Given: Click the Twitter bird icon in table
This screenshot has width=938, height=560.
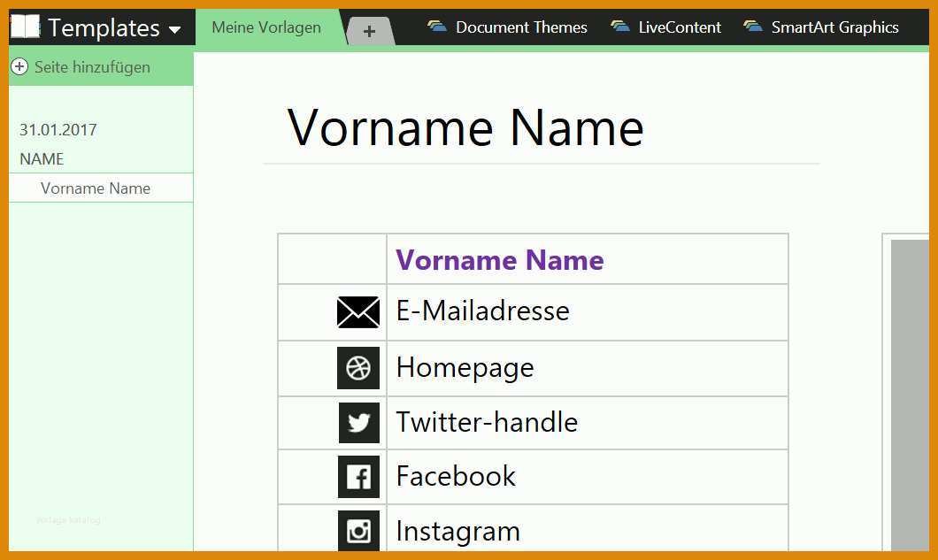Looking at the screenshot, I should (x=359, y=422).
